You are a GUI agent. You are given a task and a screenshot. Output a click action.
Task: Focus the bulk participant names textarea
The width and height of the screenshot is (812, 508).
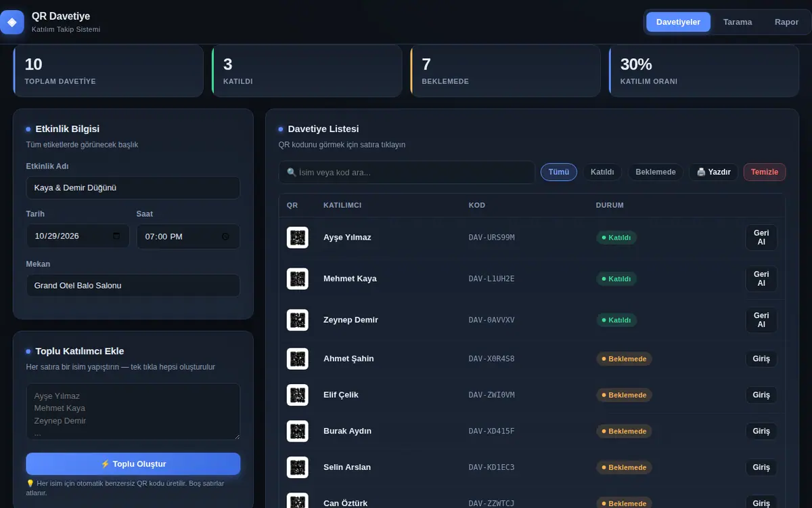point(133,412)
